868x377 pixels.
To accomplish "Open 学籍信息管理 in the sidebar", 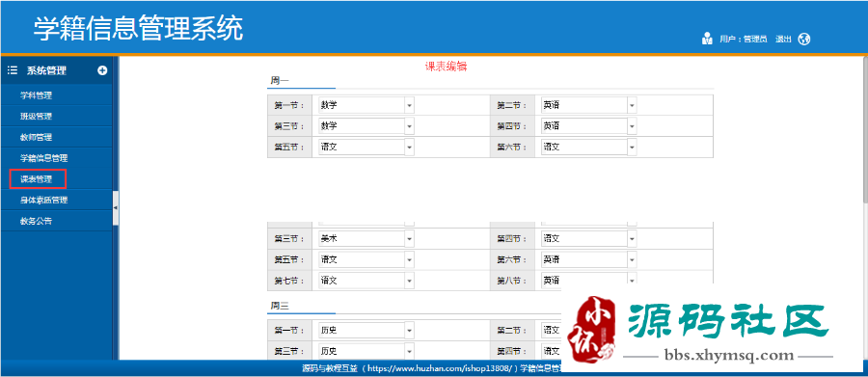I will (x=43, y=158).
